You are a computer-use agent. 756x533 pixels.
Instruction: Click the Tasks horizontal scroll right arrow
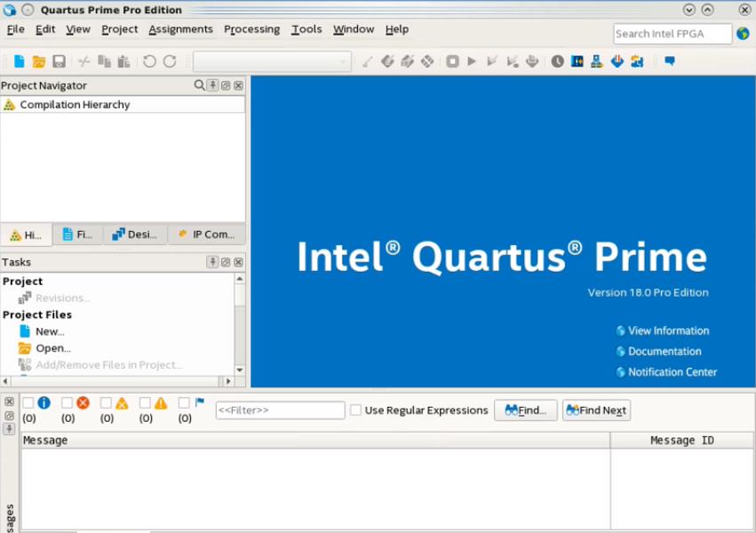tap(228, 381)
